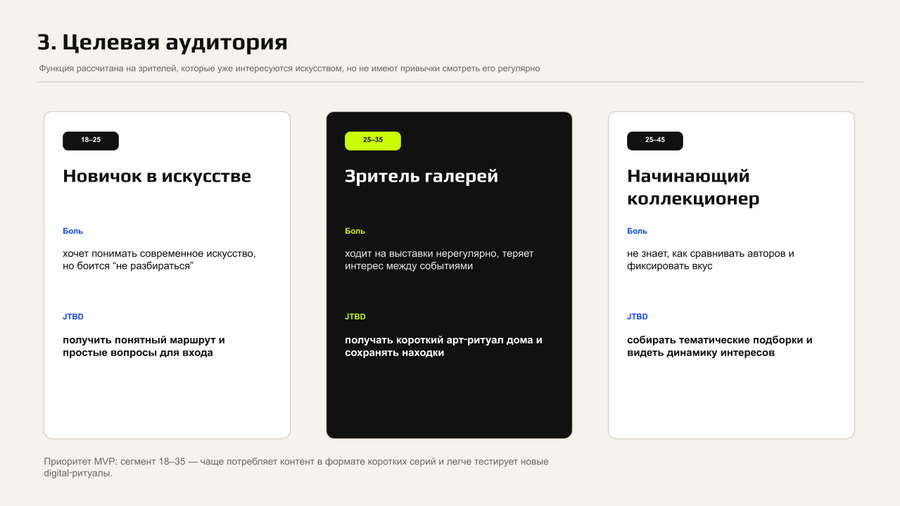This screenshot has height=506, width=900.
Task: Select the 'Зритель галерей' card title
Action: tap(421, 176)
